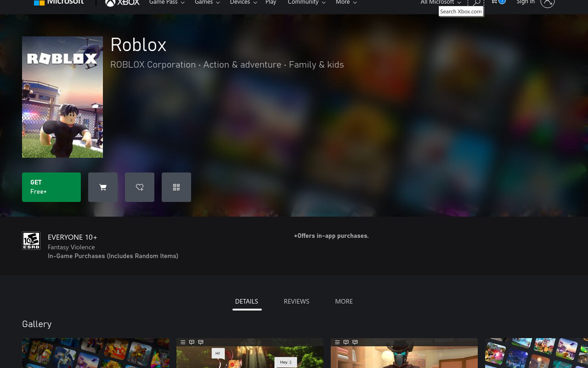Click the 'Gallery' section heading
Viewport: 588px width, 368px height.
coord(37,324)
